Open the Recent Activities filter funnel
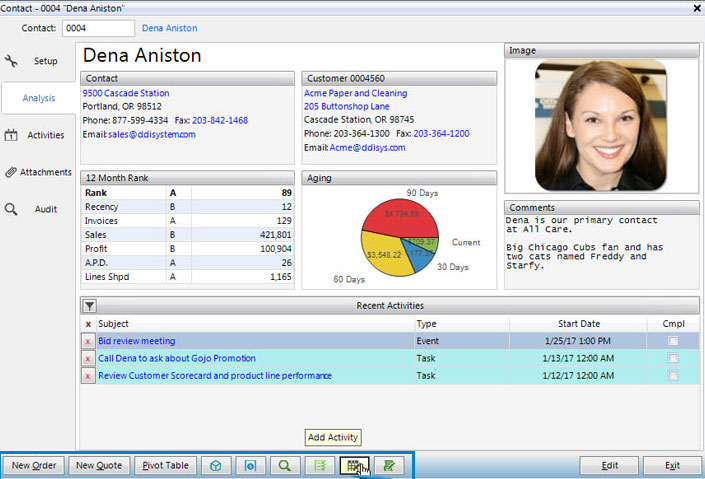Image resolution: width=705 pixels, height=479 pixels. tap(89, 306)
